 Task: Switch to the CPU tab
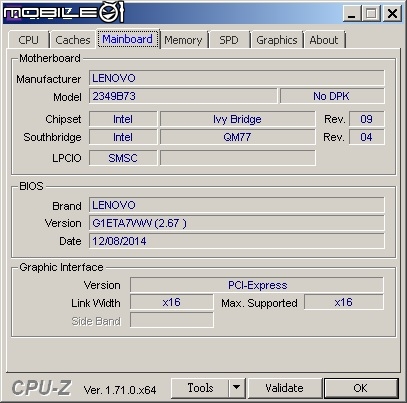click(28, 40)
